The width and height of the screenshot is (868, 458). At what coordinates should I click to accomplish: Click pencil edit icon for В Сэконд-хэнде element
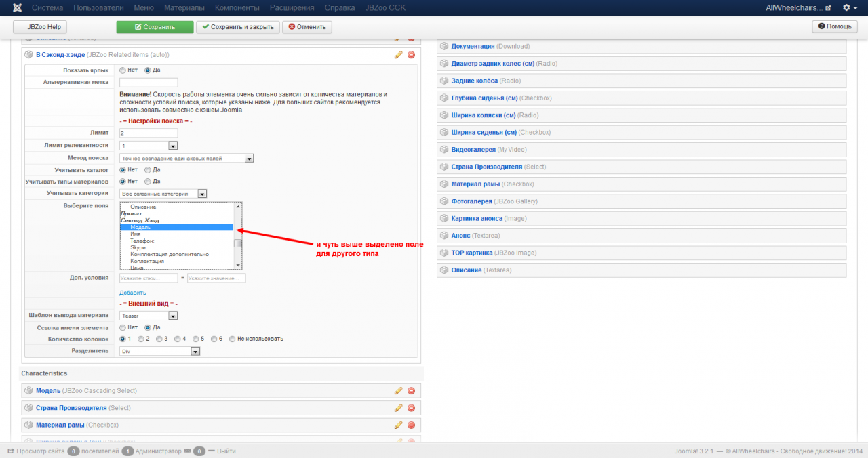pos(398,55)
